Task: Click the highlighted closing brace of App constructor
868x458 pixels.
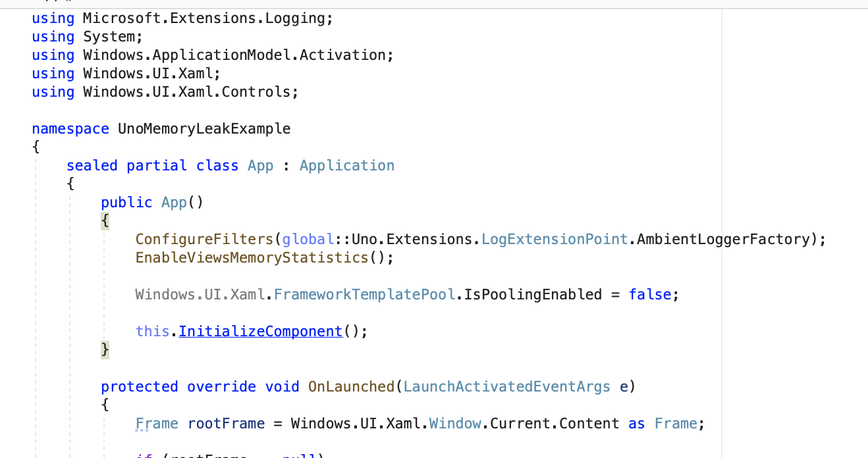Action: (x=105, y=349)
